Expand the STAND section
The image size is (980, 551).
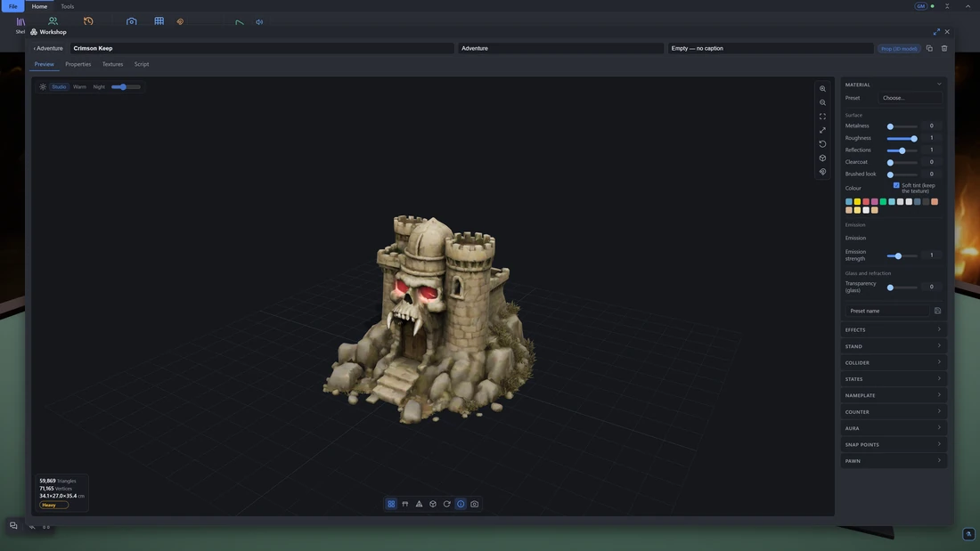[x=893, y=346]
